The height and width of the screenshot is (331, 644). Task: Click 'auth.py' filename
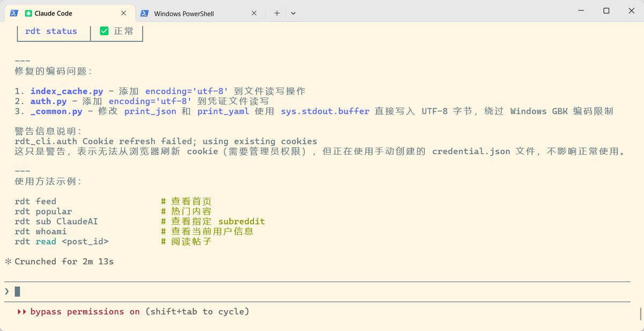pyautogui.click(x=48, y=101)
